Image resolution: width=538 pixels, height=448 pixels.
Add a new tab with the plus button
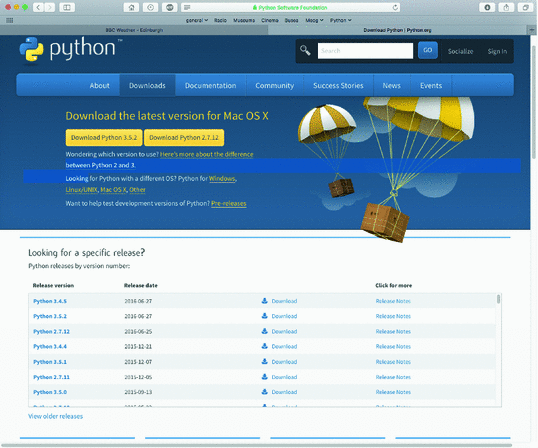click(x=532, y=30)
